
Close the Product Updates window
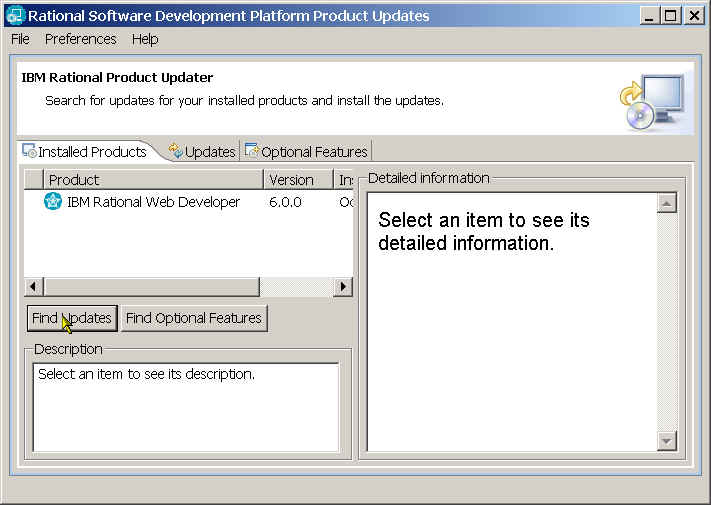pos(694,16)
